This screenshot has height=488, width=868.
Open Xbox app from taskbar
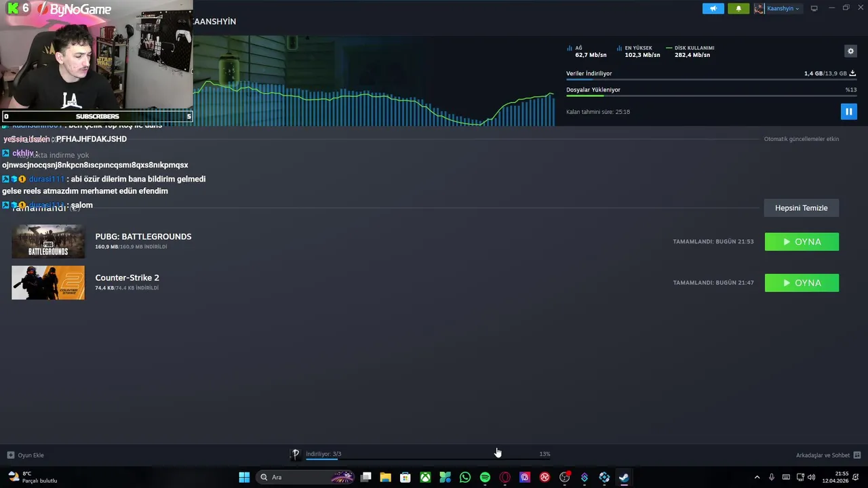click(x=425, y=477)
